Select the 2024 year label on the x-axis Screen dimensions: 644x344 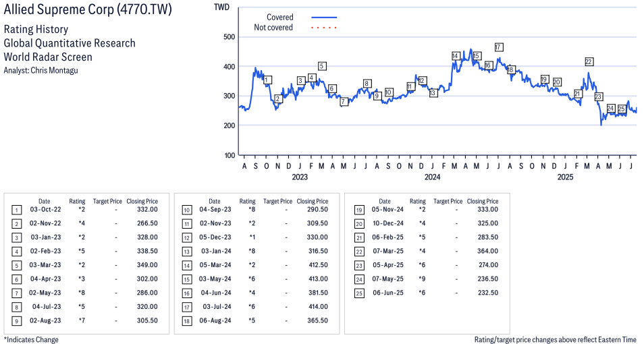tap(433, 177)
